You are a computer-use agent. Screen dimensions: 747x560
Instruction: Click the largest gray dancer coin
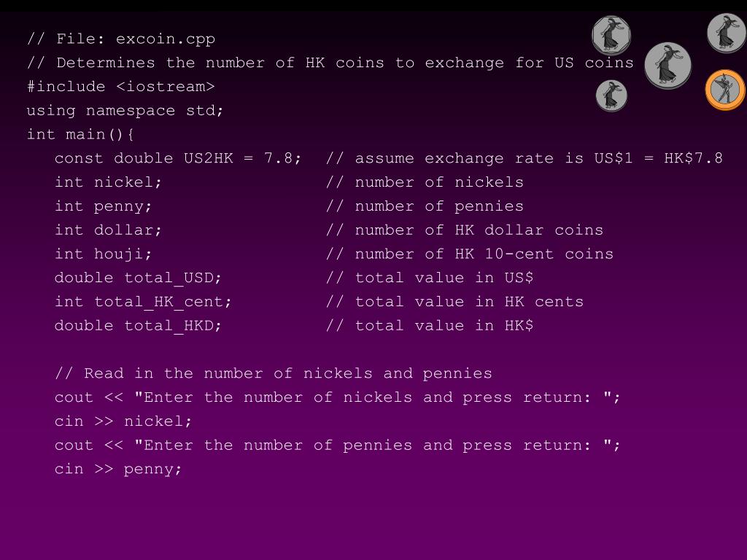pyautogui.click(x=668, y=66)
